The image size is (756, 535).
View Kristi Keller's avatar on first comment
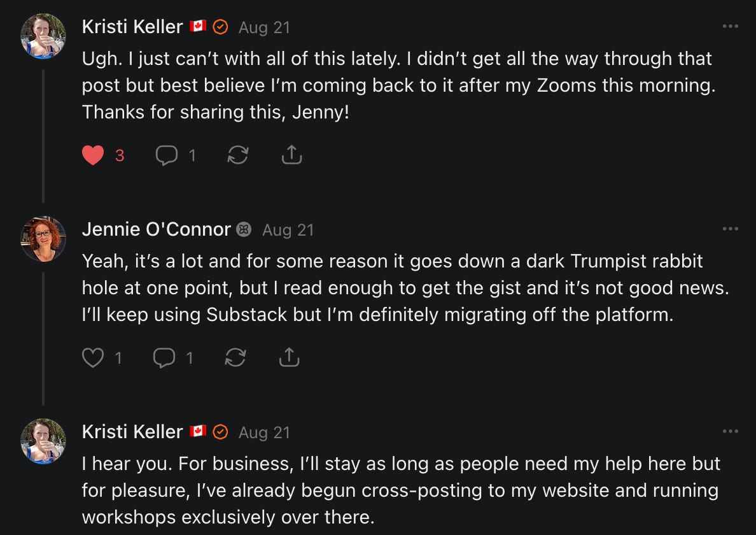pos(43,36)
